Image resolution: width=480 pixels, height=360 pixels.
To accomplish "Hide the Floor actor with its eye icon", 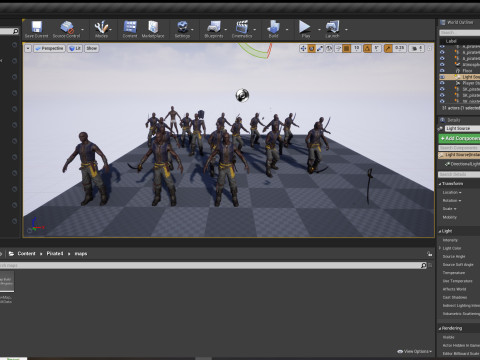I will 442,71.
